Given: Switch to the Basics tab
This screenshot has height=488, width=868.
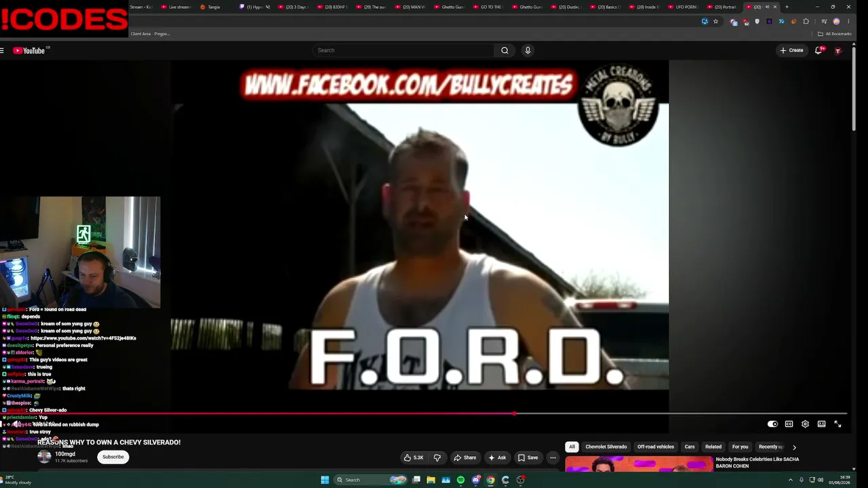Looking at the screenshot, I should click(606, 7).
